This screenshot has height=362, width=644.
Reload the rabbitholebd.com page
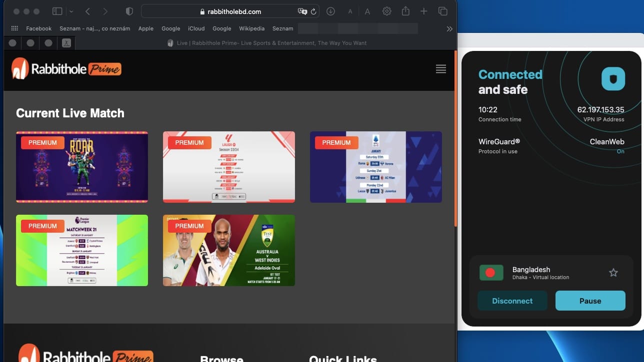[313, 11]
